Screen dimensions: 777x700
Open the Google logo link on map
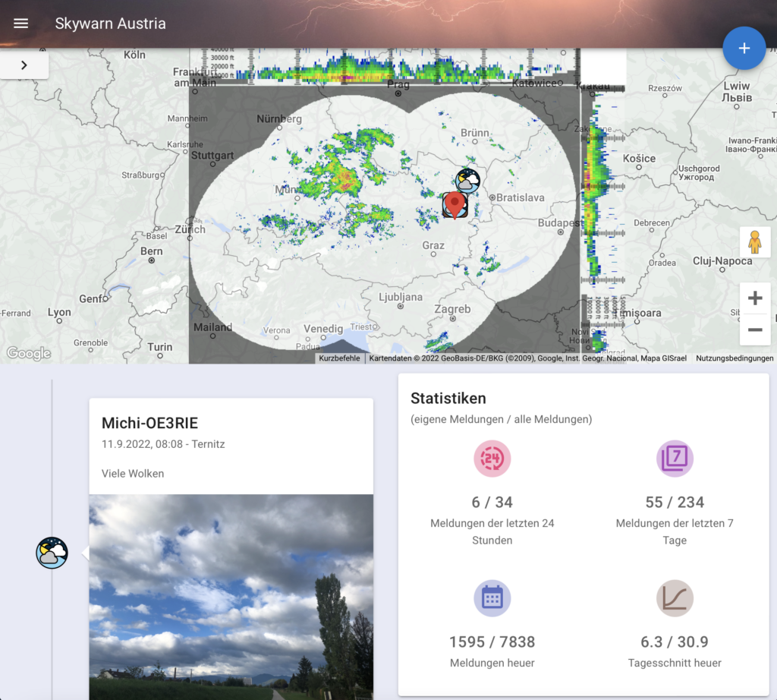[x=29, y=353]
